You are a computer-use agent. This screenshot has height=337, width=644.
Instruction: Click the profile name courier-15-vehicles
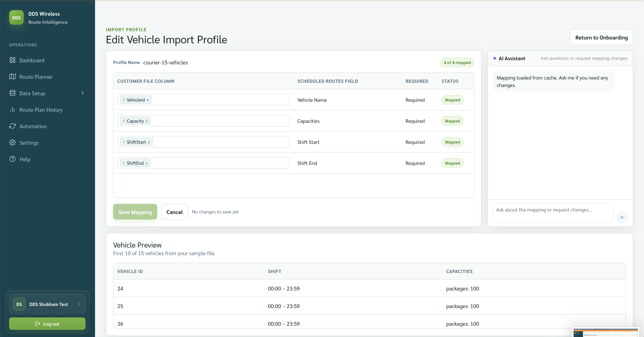(x=165, y=62)
